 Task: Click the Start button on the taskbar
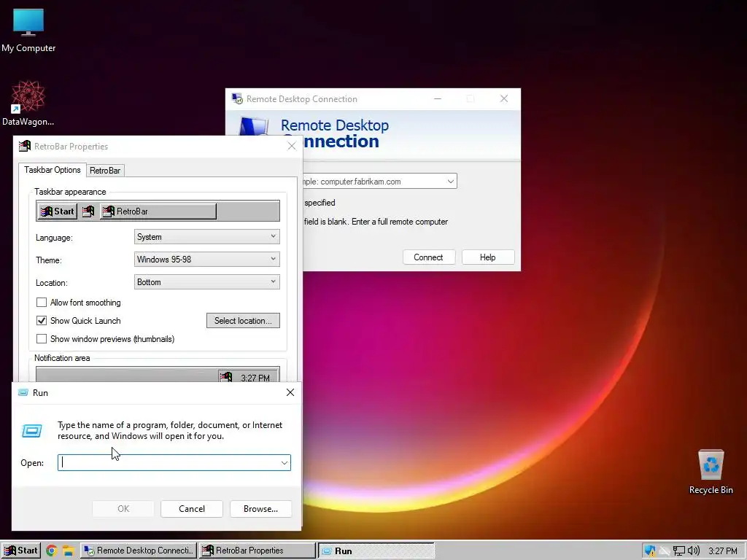pyautogui.click(x=21, y=551)
